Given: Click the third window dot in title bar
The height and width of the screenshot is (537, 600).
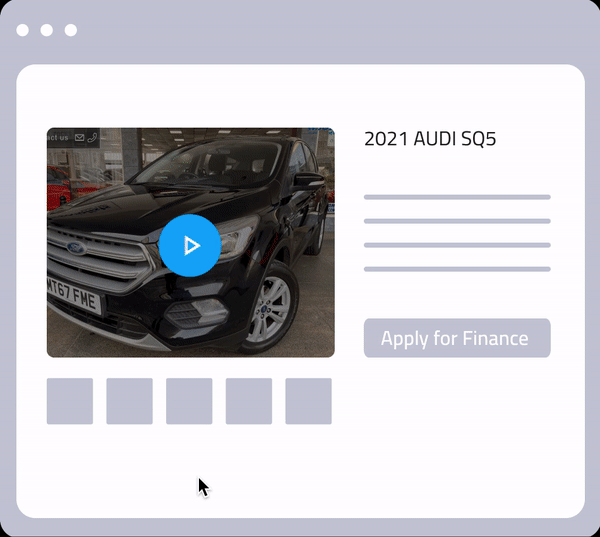Looking at the screenshot, I should click(71, 30).
